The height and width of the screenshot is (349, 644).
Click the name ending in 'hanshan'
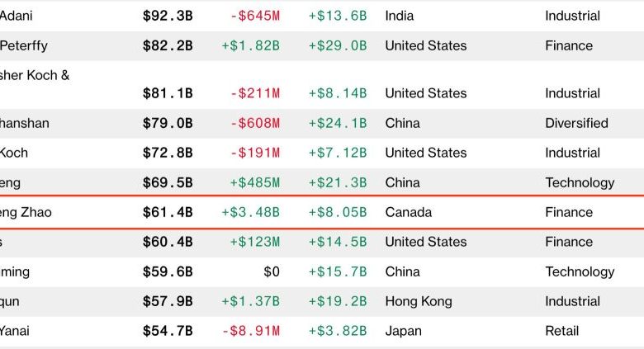25,123
